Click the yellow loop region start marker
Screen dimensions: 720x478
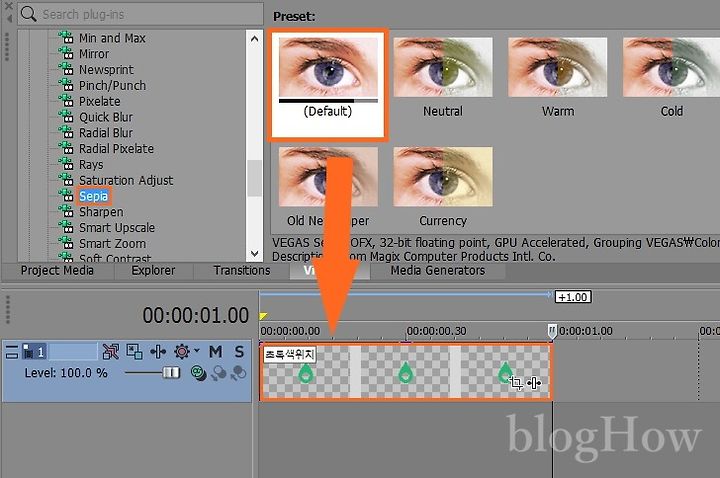[x=263, y=315]
